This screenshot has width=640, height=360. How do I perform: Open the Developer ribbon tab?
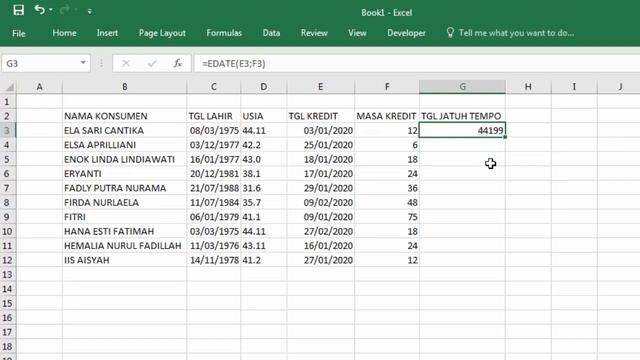coord(406,33)
